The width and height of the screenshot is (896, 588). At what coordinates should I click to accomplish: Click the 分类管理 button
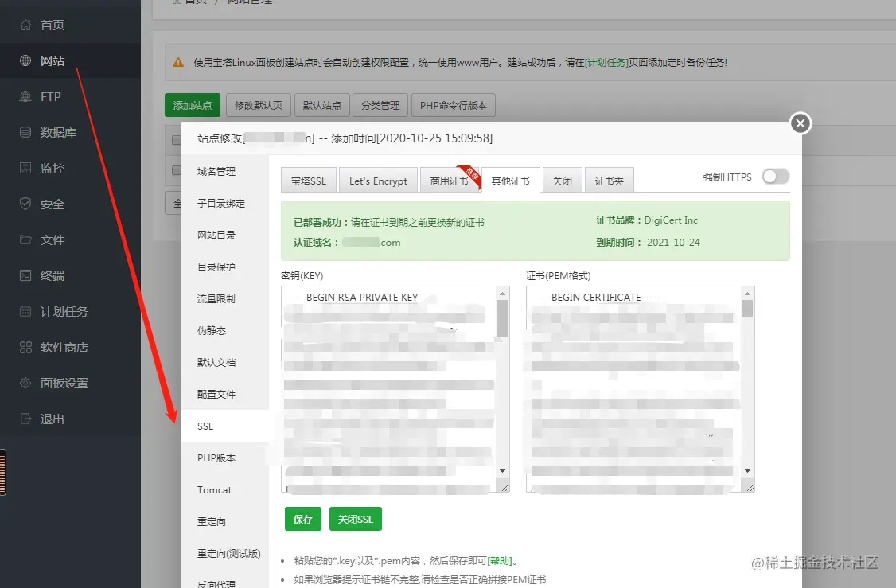pos(380,105)
